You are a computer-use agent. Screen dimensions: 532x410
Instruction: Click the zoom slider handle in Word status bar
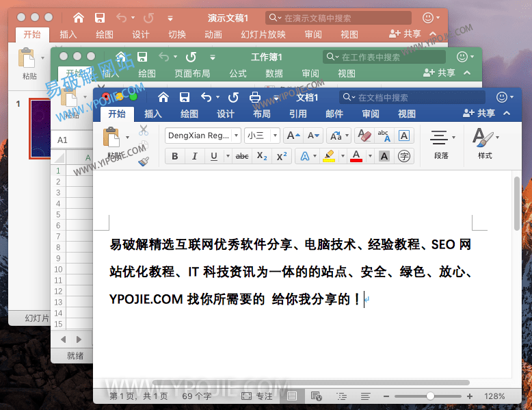coord(430,396)
